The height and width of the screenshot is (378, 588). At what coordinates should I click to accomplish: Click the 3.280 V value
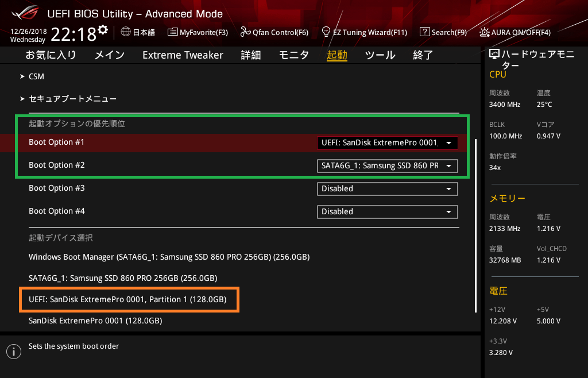point(501,353)
